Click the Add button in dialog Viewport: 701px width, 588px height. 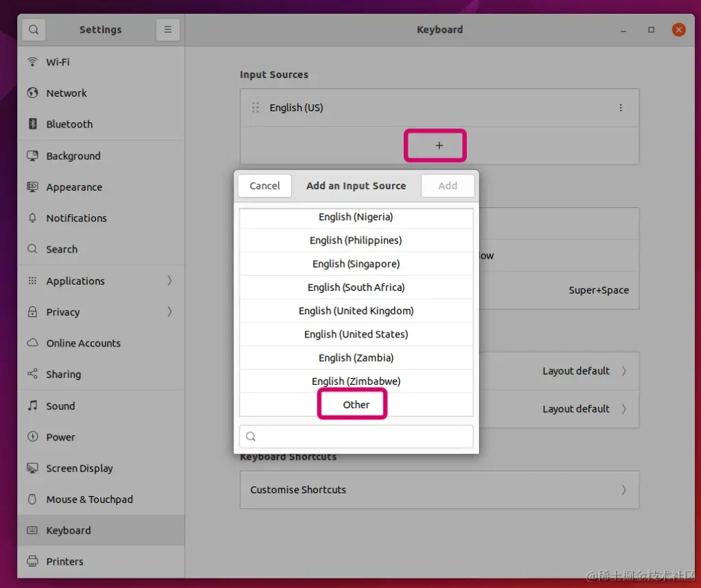point(448,185)
